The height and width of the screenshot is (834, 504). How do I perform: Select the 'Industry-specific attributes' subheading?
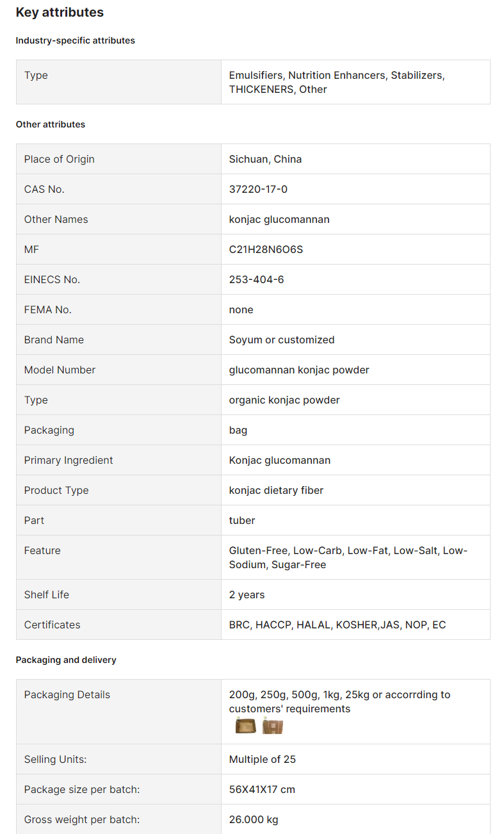point(76,40)
